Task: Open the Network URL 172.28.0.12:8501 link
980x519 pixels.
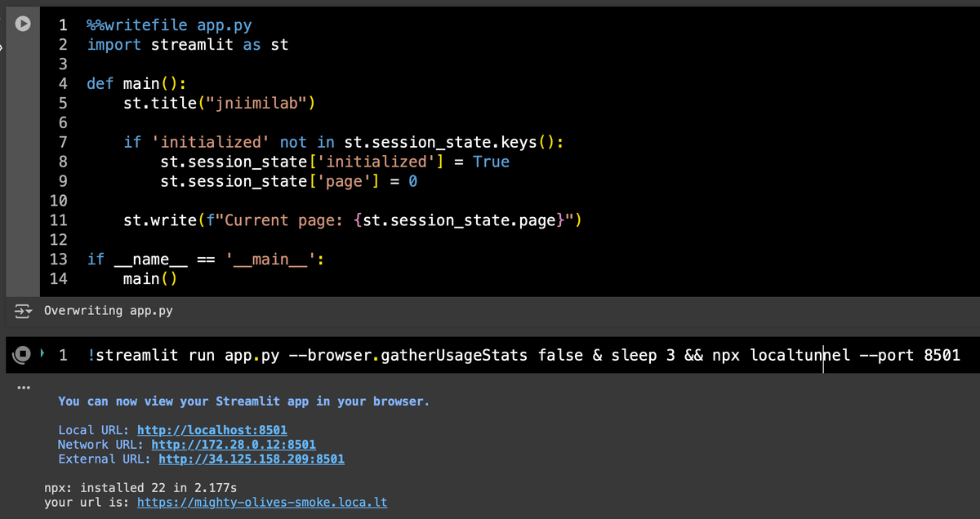Action: pyautogui.click(x=233, y=444)
